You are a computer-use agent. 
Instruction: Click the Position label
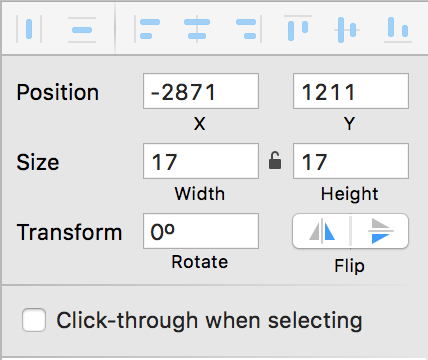58,92
